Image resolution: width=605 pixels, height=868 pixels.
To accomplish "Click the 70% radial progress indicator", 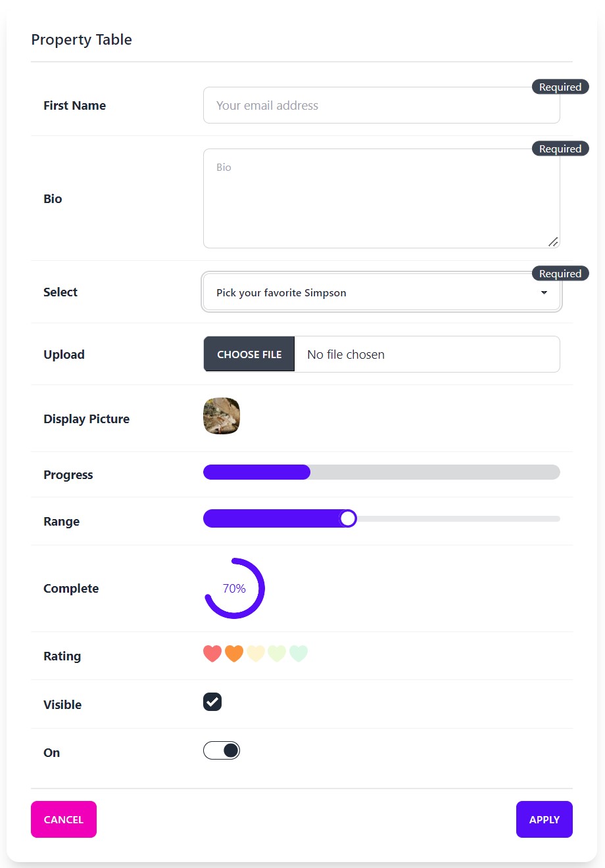I will point(234,589).
